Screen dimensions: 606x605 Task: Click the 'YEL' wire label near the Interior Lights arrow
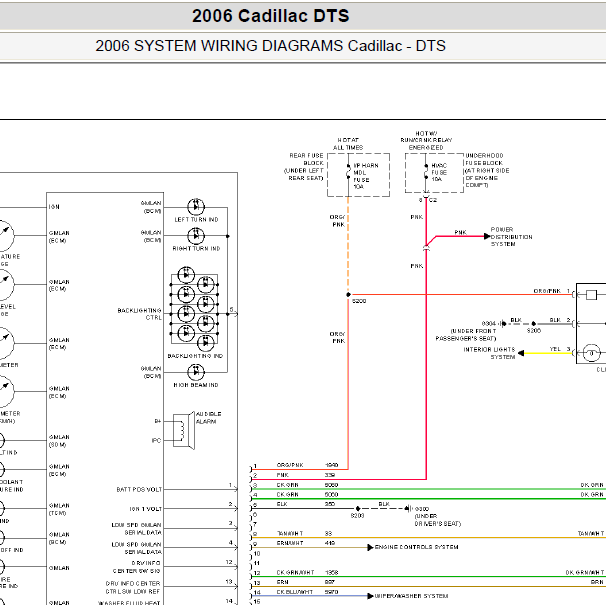555,349
